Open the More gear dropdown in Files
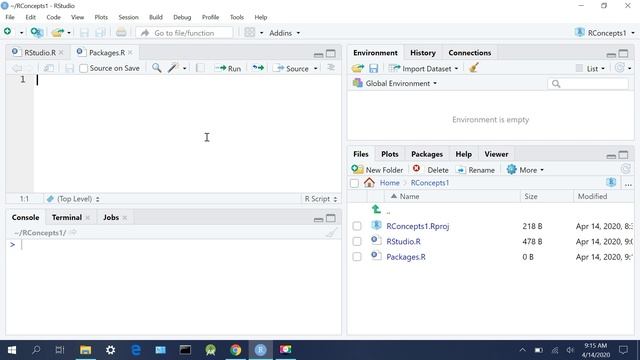The width and height of the screenshot is (640, 360). (525, 169)
